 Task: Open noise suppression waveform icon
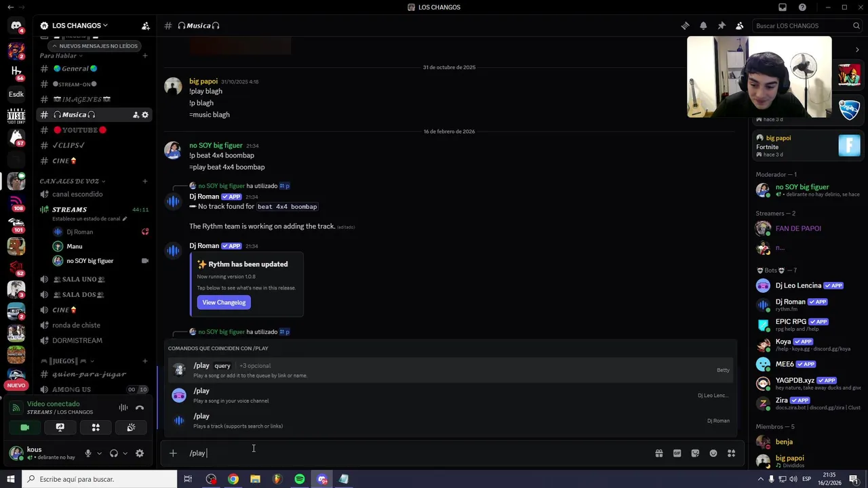[123, 407]
